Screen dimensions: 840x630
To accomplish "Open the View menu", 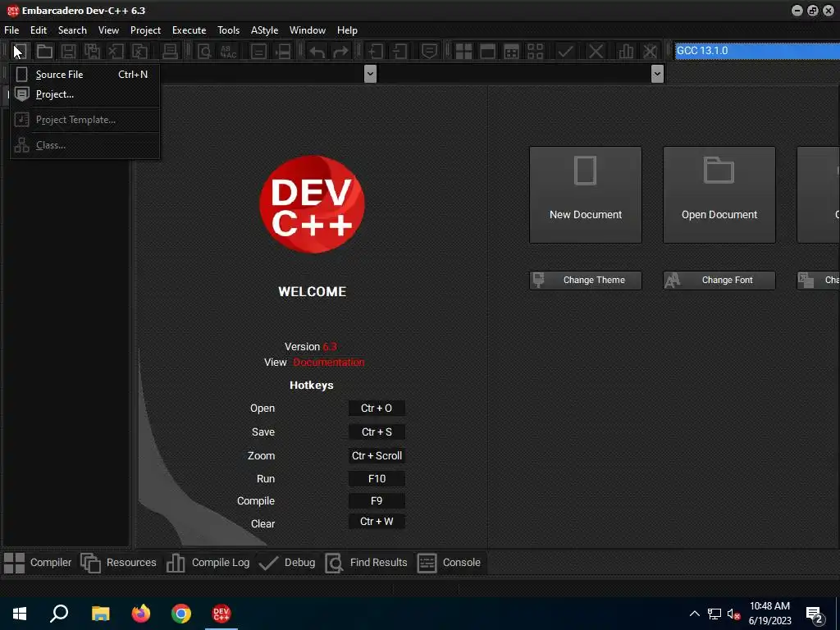I will click(x=108, y=30).
